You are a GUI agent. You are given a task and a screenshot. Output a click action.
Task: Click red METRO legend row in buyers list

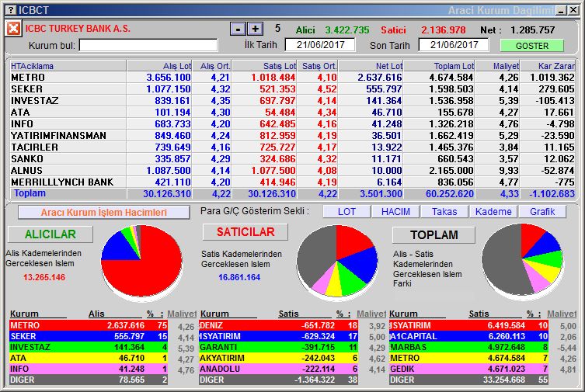pos(89,325)
